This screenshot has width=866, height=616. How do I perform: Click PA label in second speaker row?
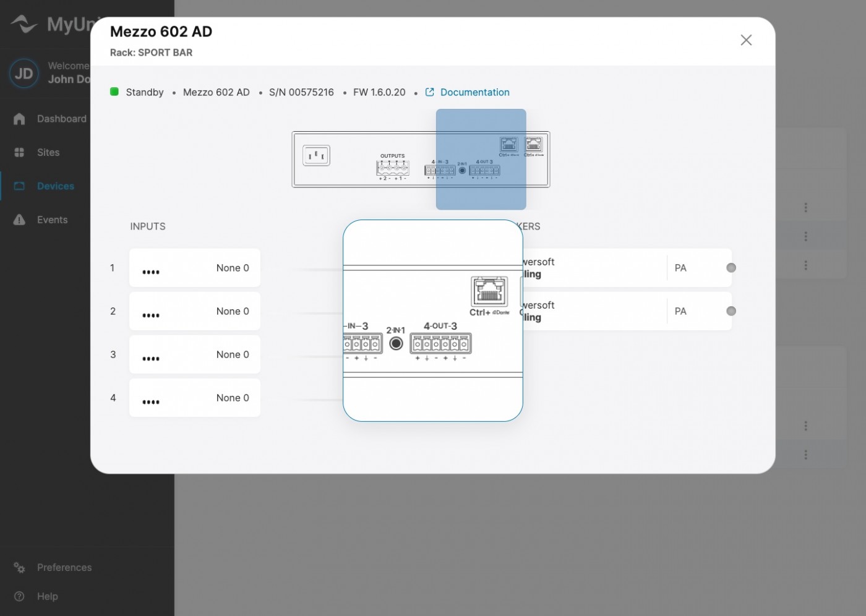680,311
